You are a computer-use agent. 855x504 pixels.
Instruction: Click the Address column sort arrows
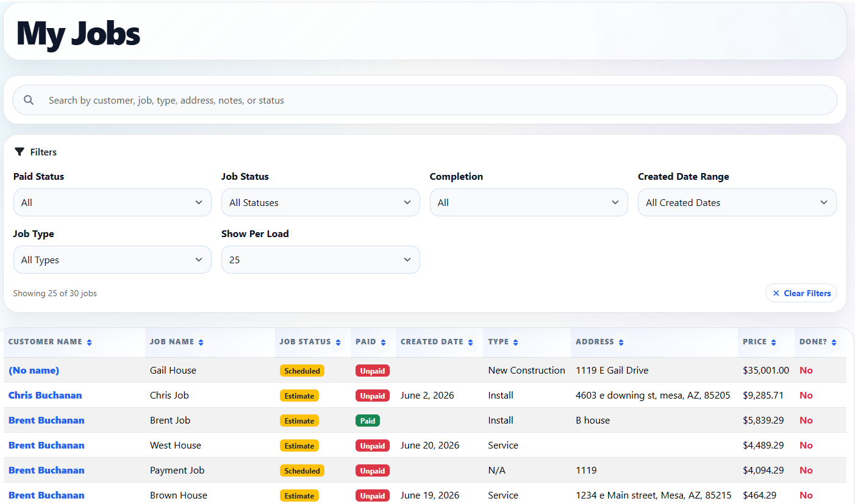621,343
